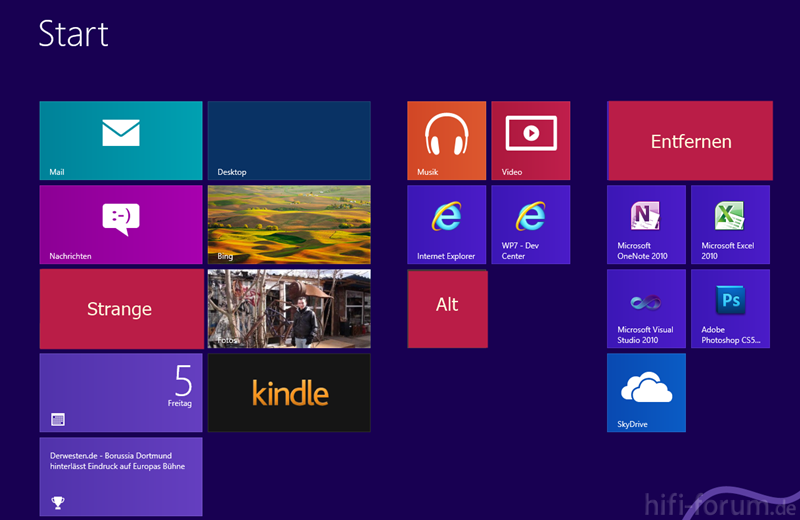Launch Internet Explorer tile
The height and width of the screenshot is (520, 800).
point(446,224)
